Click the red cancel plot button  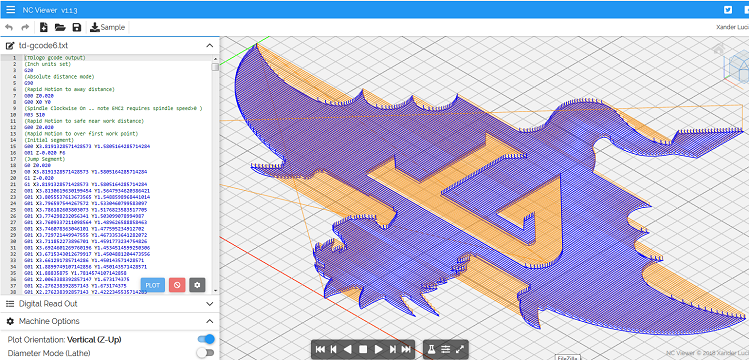coord(177,285)
